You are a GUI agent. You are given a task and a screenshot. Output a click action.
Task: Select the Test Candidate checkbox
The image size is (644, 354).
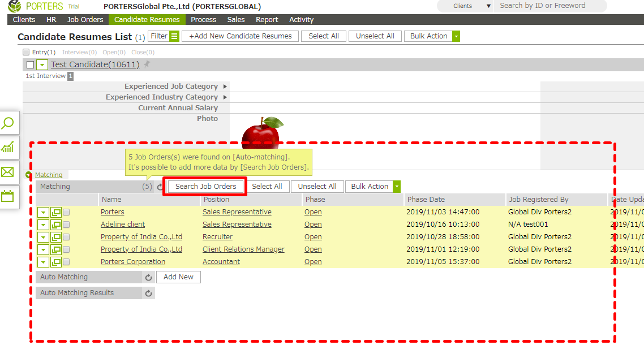tap(30, 64)
